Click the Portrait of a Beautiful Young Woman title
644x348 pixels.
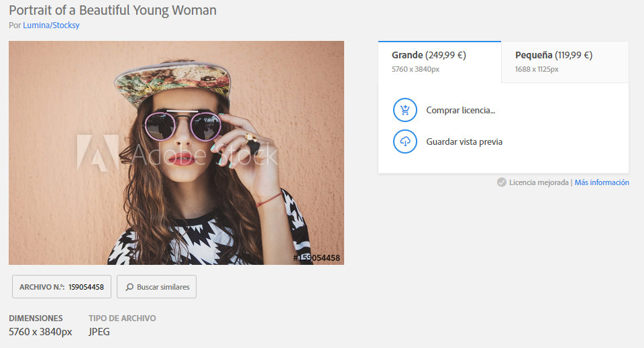[113, 10]
